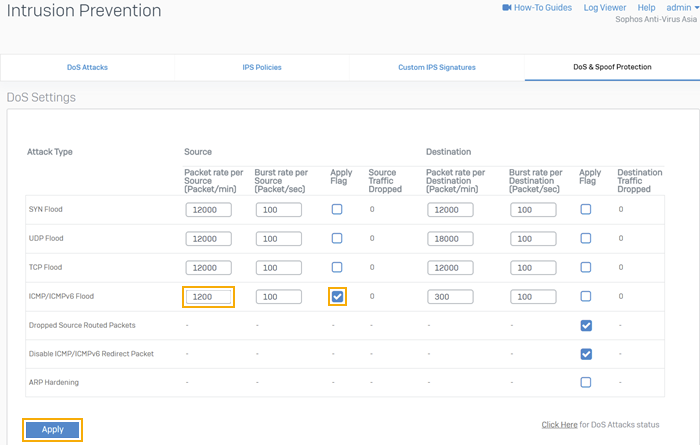Enable TCP Flood destination Apply Flag
The image size is (700, 445).
tap(586, 268)
